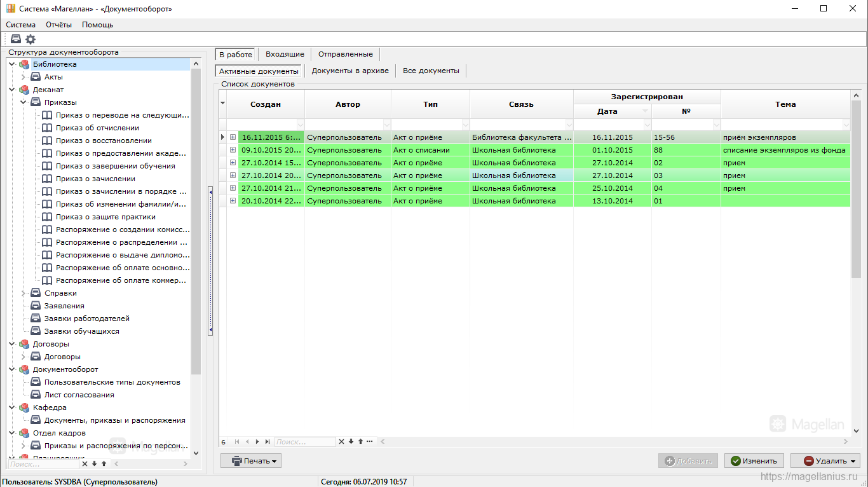Clear the document list search with the X icon

click(x=341, y=441)
